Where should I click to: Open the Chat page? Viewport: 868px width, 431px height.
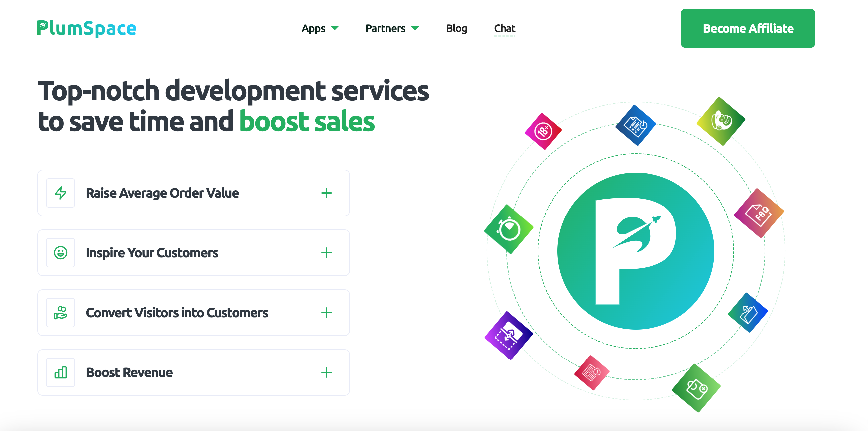click(505, 29)
